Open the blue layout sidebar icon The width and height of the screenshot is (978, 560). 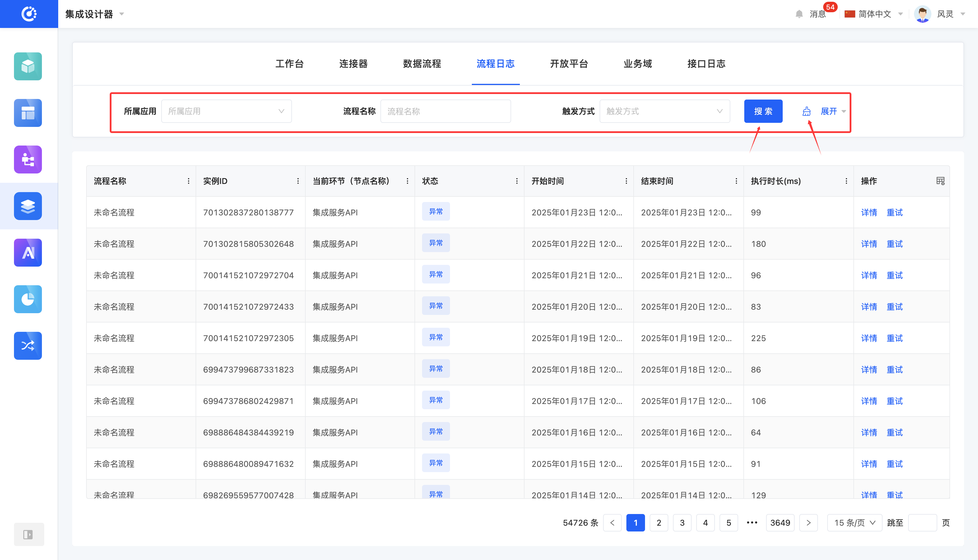tap(28, 113)
